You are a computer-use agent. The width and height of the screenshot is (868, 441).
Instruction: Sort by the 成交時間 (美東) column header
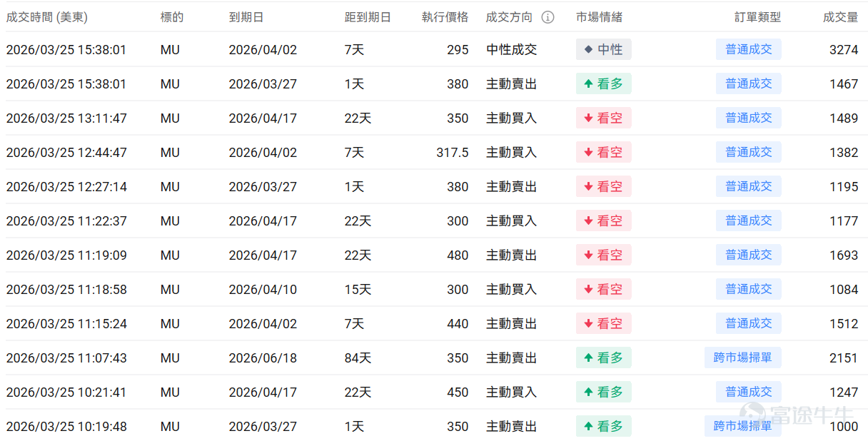click(x=47, y=17)
